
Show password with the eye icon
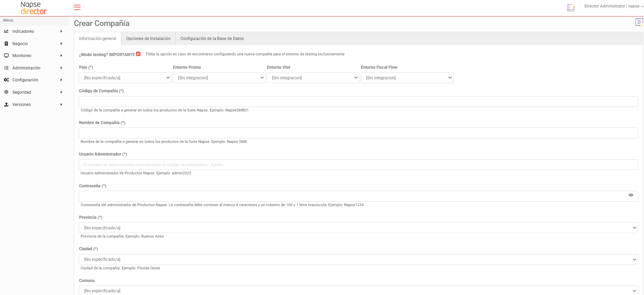click(x=631, y=195)
